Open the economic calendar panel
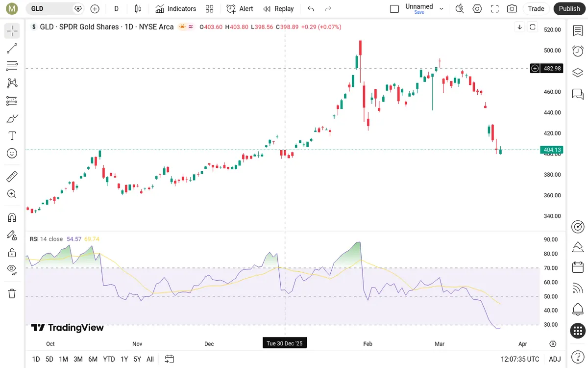Viewport: 588px width, 368px height. click(x=578, y=267)
